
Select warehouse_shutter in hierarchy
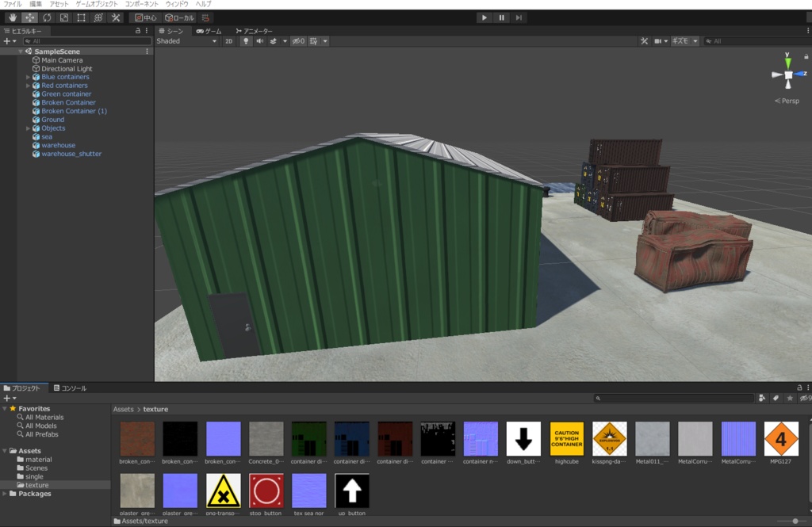pos(71,154)
